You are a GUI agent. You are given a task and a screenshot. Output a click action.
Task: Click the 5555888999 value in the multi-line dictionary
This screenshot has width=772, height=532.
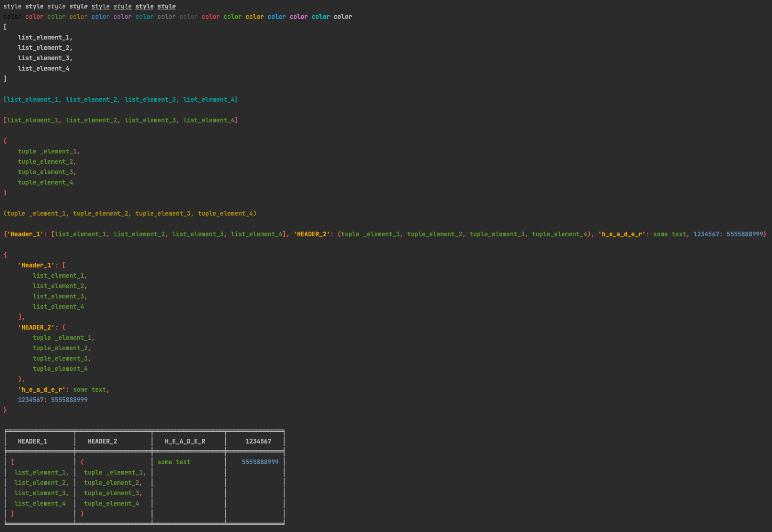point(69,400)
